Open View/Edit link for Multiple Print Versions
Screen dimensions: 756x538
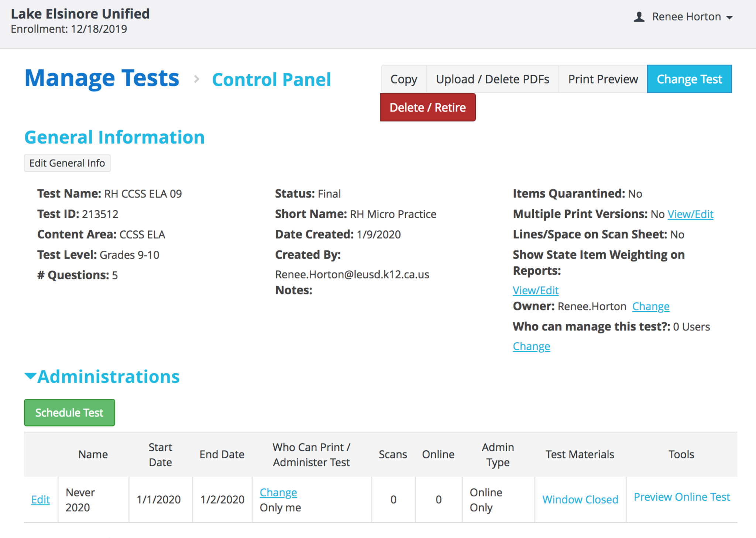tap(690, 214)
